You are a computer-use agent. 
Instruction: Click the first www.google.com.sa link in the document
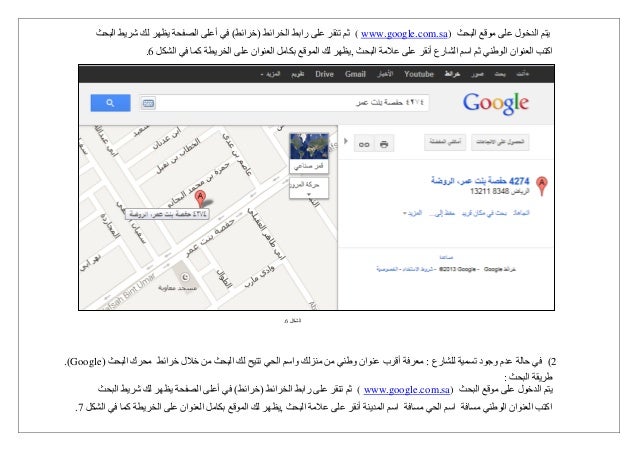pyautogui.click(x=404, y=34)
